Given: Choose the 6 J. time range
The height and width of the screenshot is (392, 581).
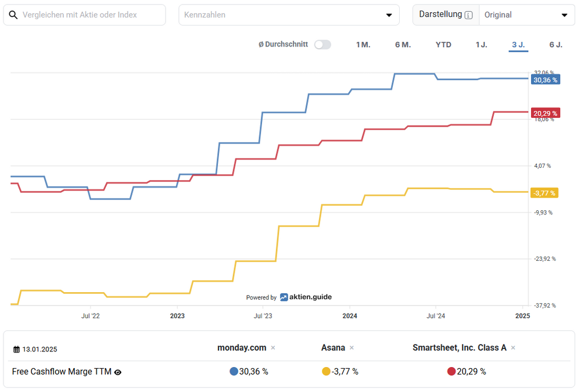Looking at the screenshot, I should coord(555,45).
